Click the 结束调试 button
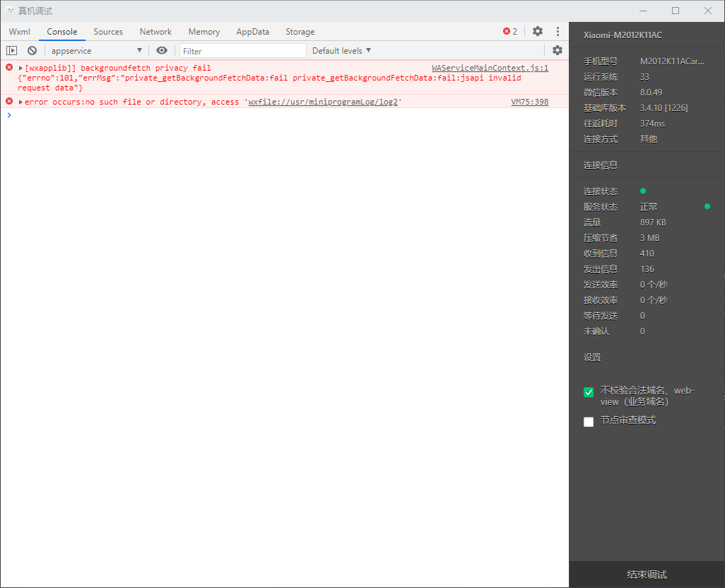Image resolution: width=725 pixels, height=588 pixels. (647, 575)
